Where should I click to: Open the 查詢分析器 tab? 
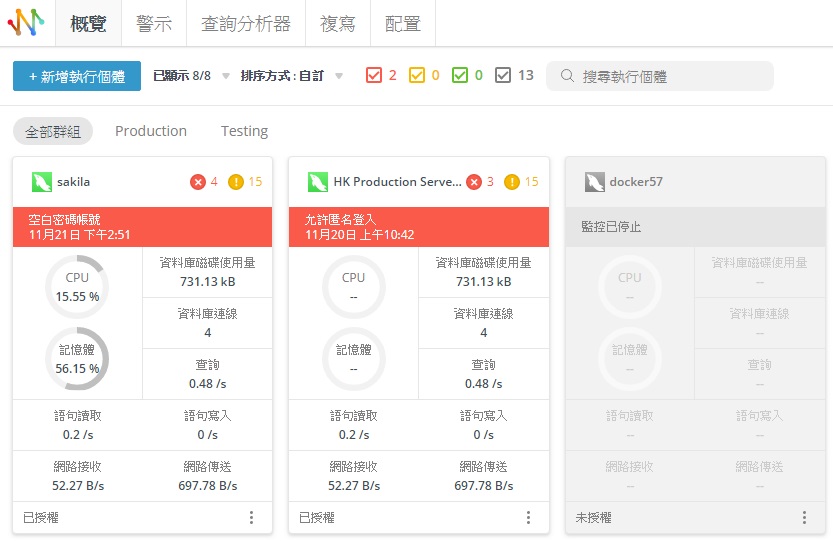coord(245,24)
